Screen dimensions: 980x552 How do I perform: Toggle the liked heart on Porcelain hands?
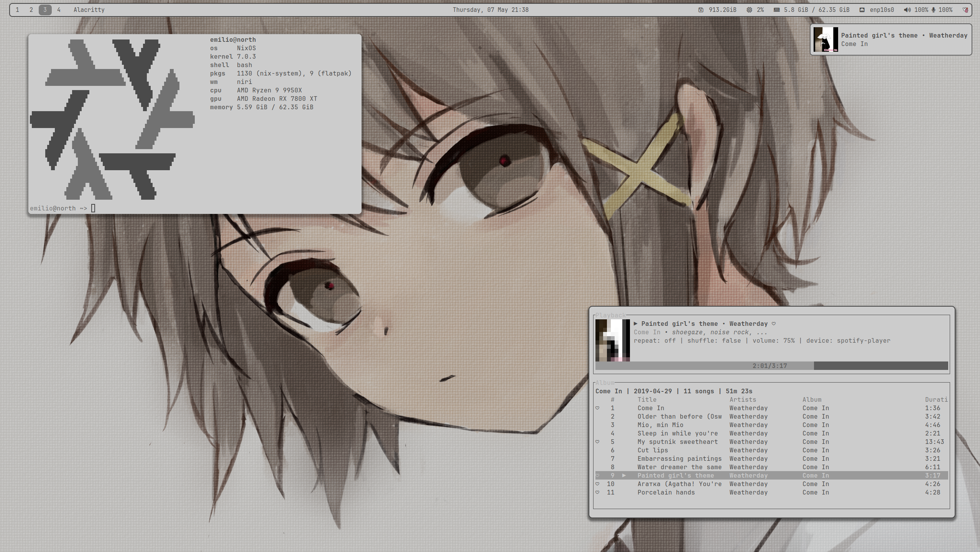click(597, 493)
